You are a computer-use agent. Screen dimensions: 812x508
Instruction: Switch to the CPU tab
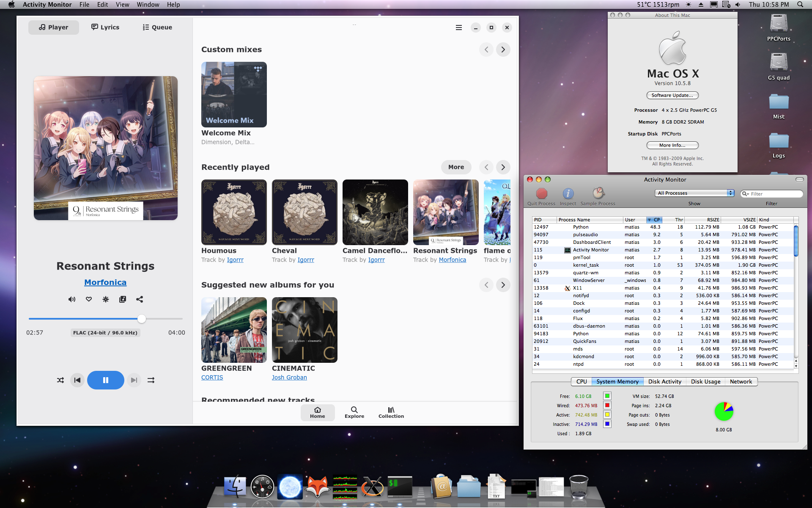(582, 381)
